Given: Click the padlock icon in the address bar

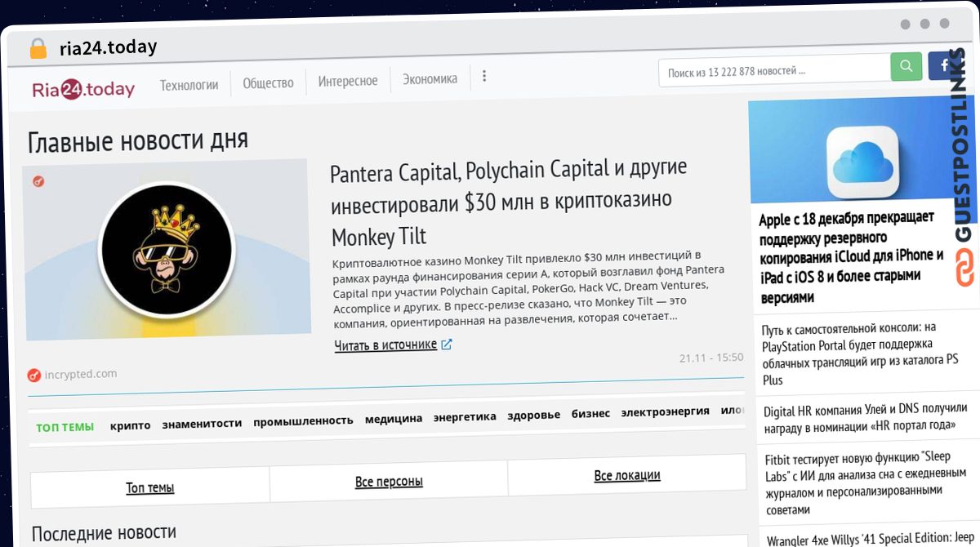Looking at the screenshot, I should click(38, 49).
